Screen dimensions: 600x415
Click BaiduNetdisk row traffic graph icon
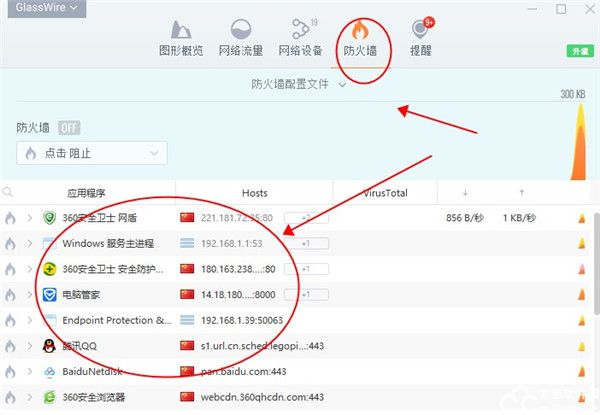pos(582,372)
